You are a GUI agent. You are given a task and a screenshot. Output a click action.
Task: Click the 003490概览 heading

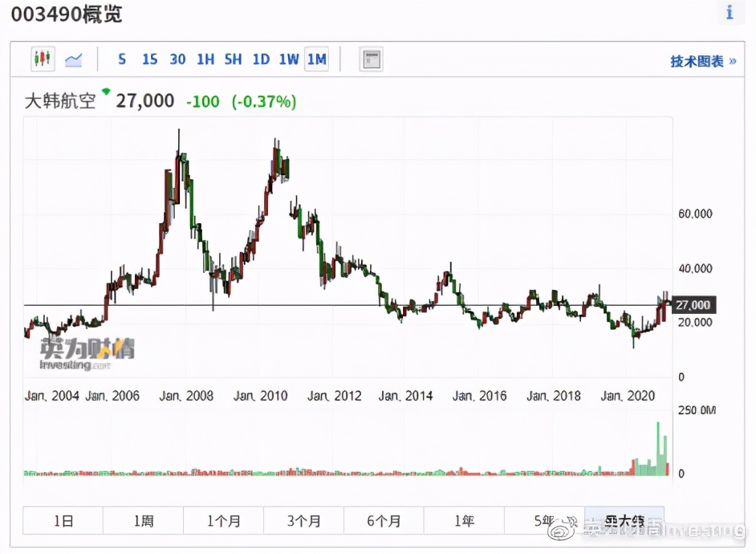click(67, 14)
